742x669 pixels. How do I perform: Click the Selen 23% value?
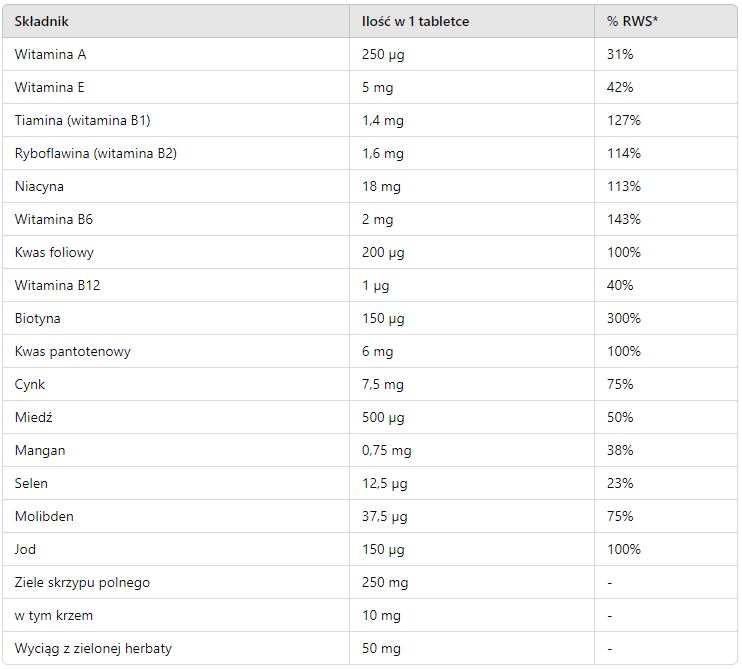click(620, 483)
